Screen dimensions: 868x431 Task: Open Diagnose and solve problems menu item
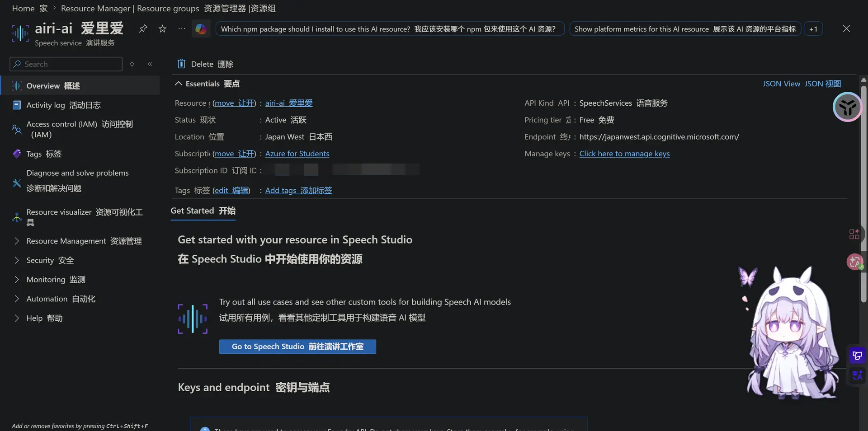[x=80, y=181]
